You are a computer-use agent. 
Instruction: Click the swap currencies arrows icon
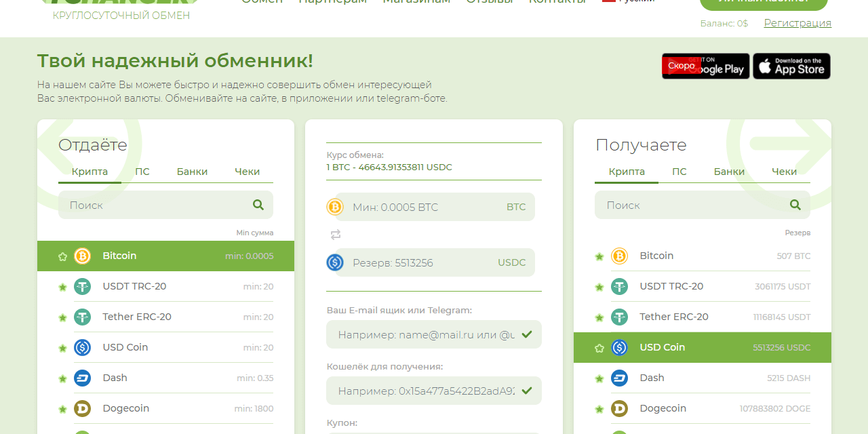(335, 235)
